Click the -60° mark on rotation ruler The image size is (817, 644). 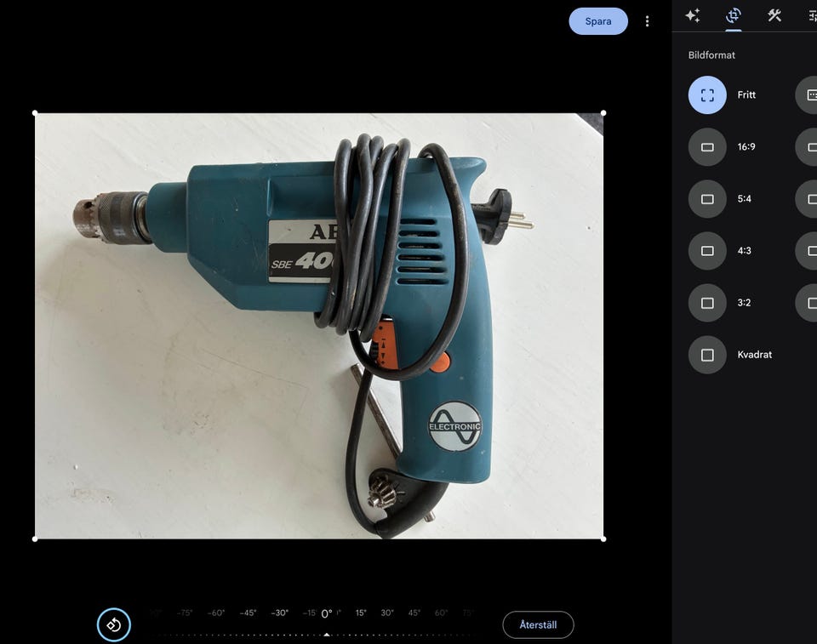click(215, 613)
